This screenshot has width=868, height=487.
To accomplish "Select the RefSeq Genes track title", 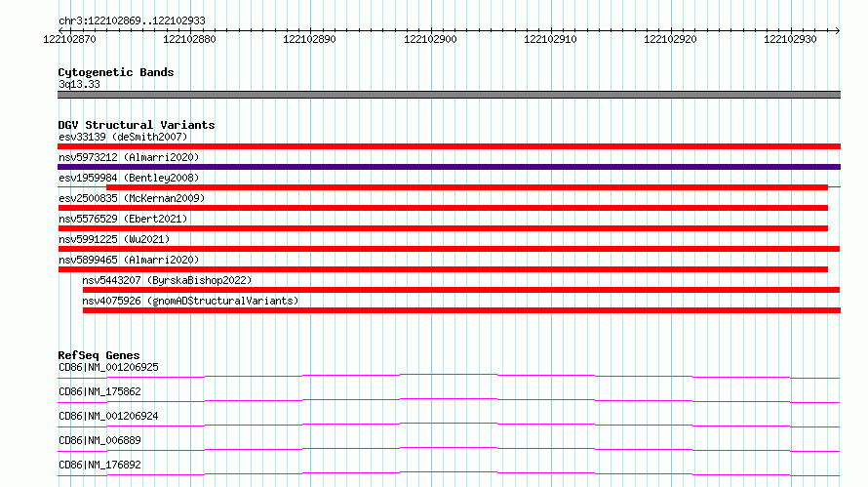I will [x=99, y=355].
